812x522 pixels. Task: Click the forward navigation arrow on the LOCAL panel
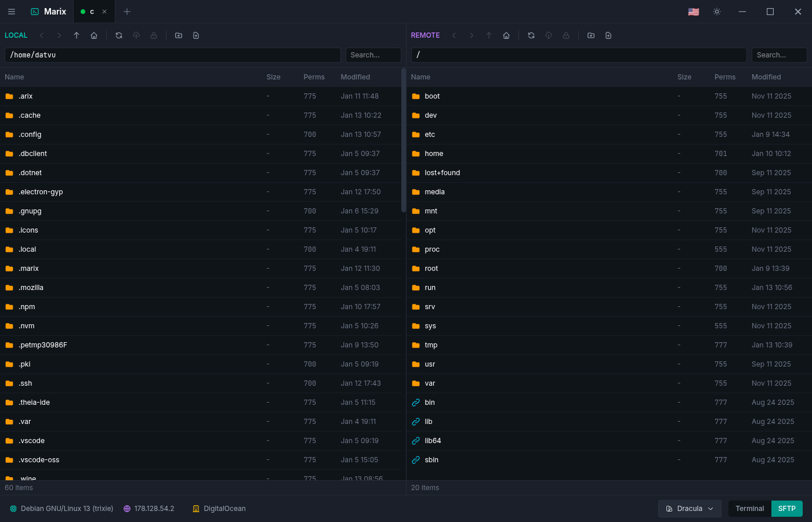[x=59, y=35]
